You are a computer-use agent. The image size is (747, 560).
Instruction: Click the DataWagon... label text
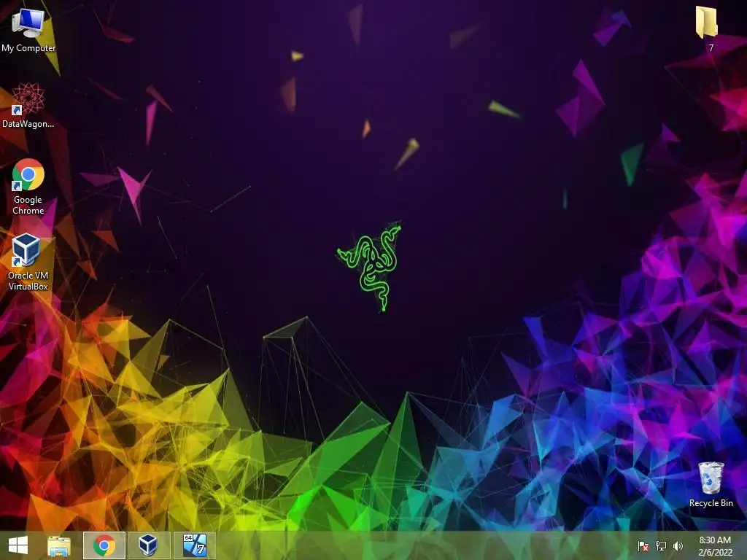coord(28,124)
